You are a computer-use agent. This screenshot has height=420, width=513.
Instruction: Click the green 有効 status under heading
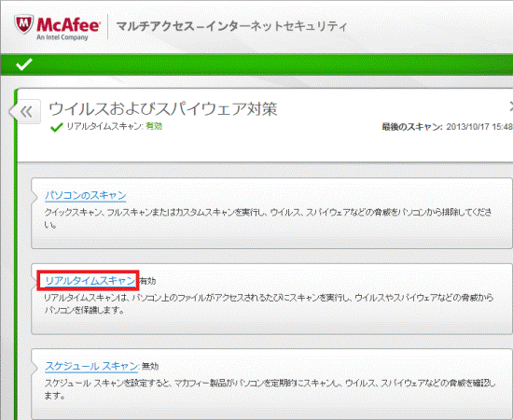154,126
